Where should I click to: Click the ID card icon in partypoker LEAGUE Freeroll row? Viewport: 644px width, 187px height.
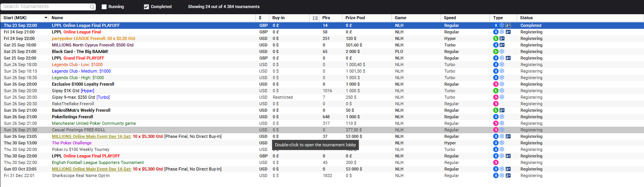(x=502, y=38)
